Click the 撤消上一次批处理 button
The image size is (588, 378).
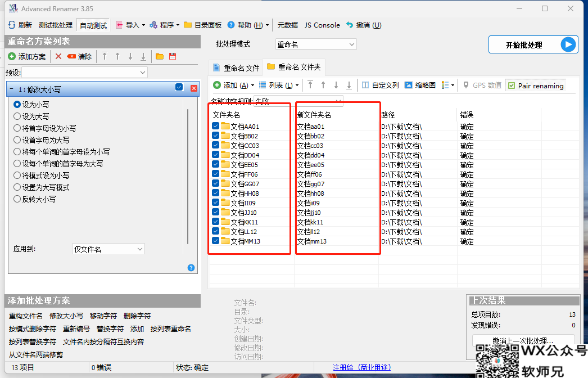tap(523, 340)
